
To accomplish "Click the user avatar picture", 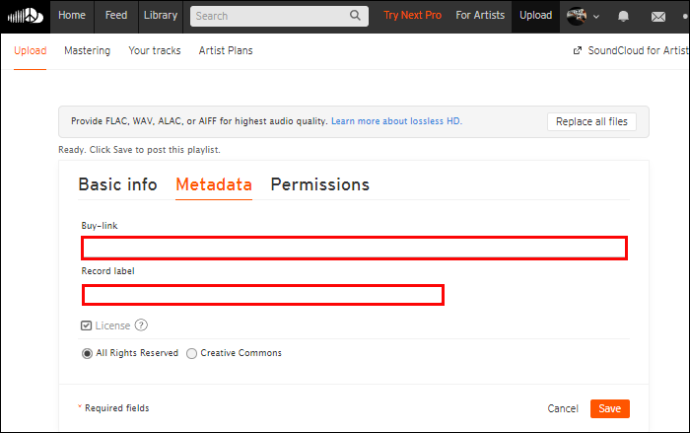I will [x=576, y=16].
